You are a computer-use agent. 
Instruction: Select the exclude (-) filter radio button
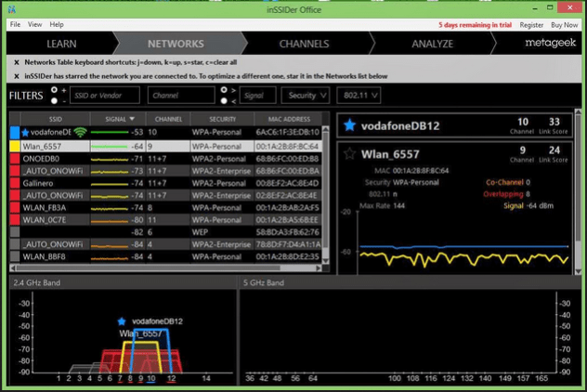point(54,100)
